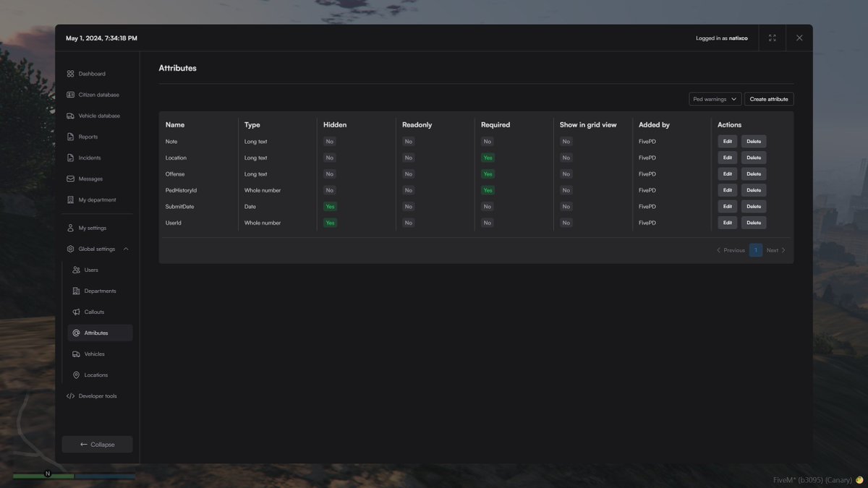Click the Required Yes badge for Location
Image resolution: width=868 pixels, height=488 pixels.
488,158
